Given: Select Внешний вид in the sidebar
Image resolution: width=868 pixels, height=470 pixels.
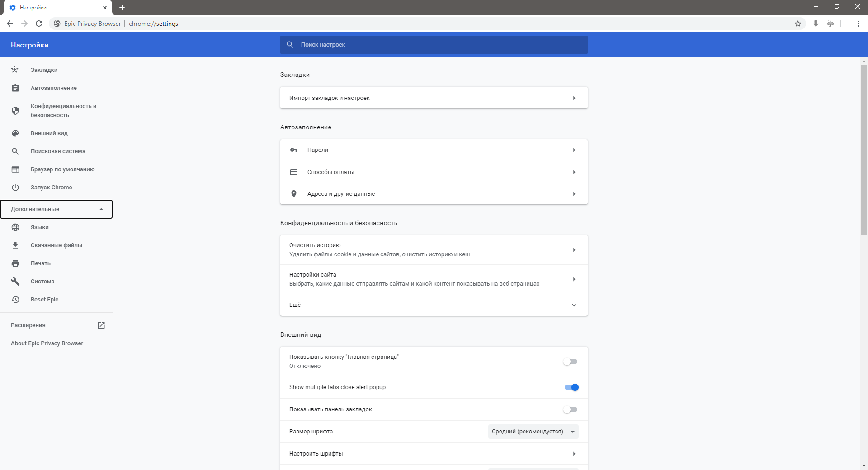Looking at the screenshot, I should [x=49, y=133].
